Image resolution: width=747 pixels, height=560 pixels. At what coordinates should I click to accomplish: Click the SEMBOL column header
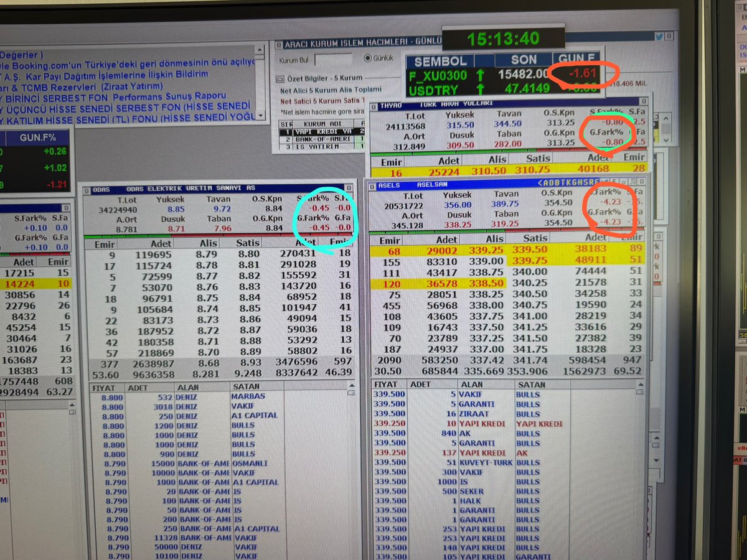[x=440, y=61]
